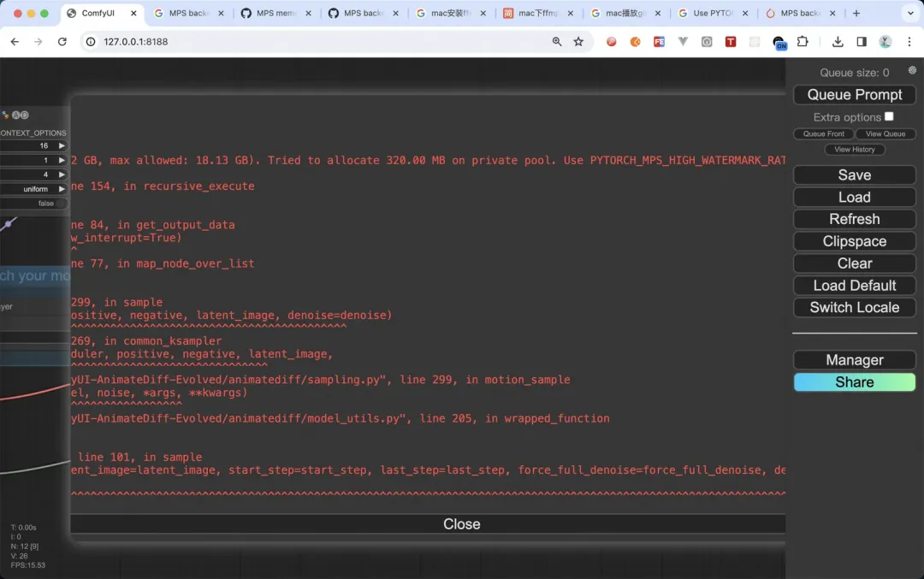Switch to the MPS memory GitHub tab
This screenshot has height=579, width=924.
point(275,13)
